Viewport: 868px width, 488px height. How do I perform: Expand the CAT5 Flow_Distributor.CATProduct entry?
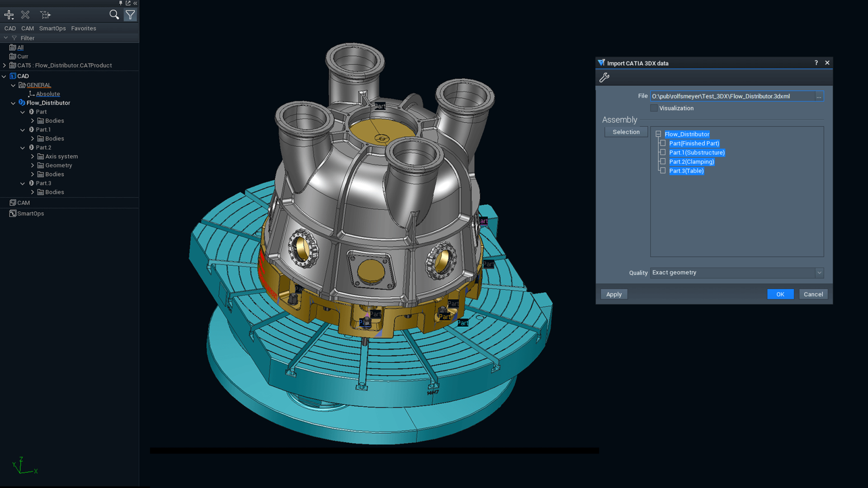click(x=5, y=66)
